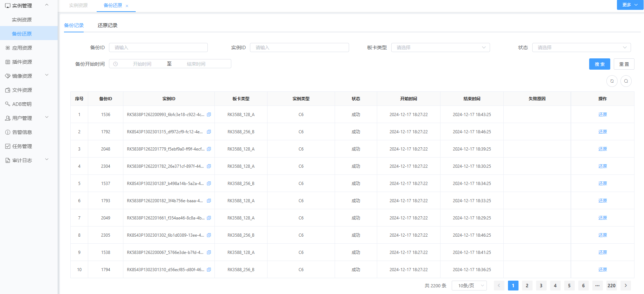Screen dimensions: 644x294
Task: Collapse the 实例管理 menu chevron
Action: click(x=47, y=5)
